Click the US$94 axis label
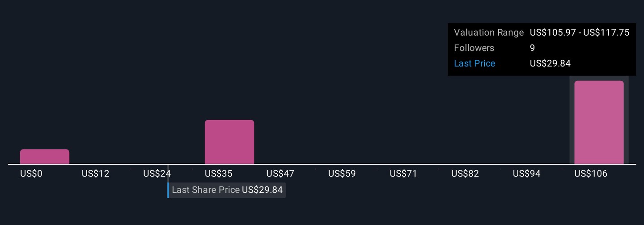Image resolution: width=644 pixels, height=225 pixels. point(527,174)
